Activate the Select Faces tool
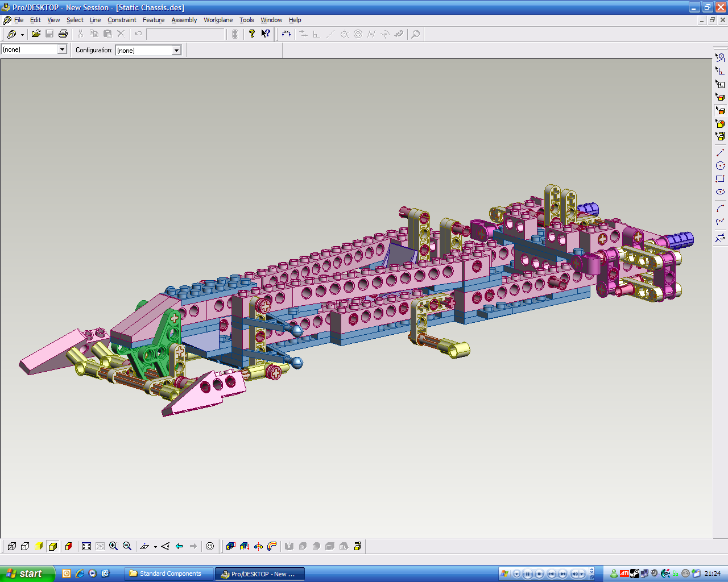The width and height of the screenshot is (728, 582). (720, 110)
